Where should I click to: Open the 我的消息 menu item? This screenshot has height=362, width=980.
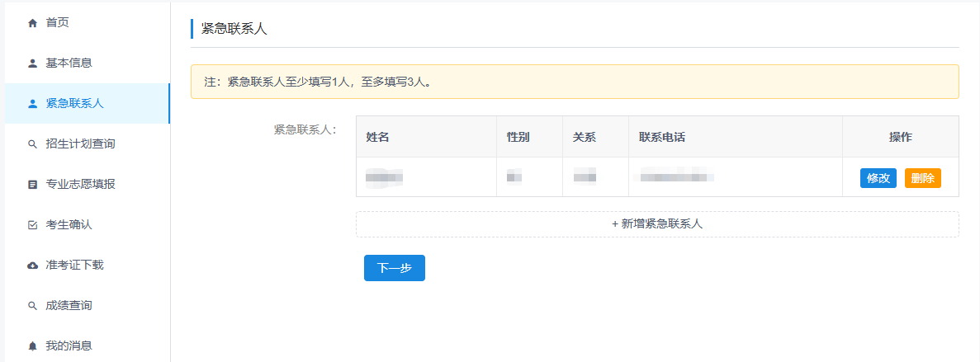pos(69,346)
